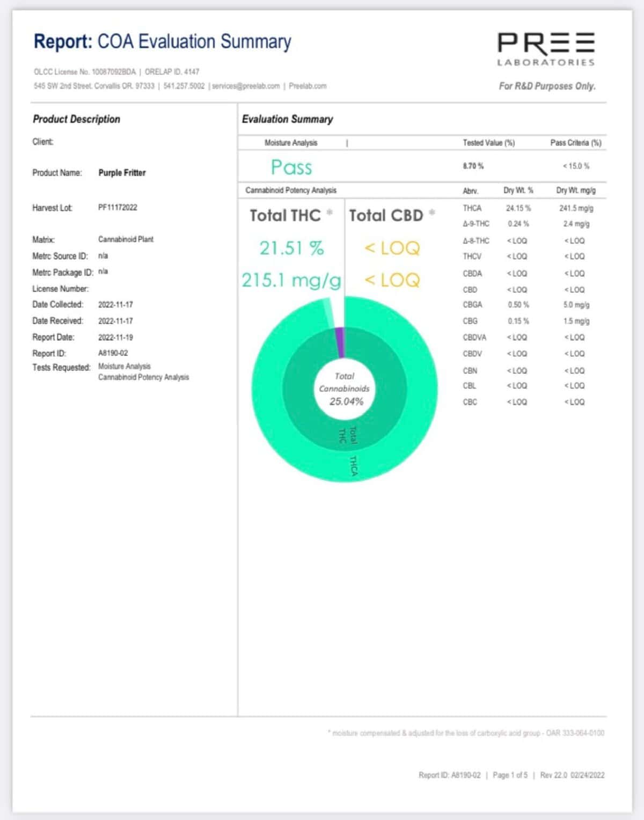This screenshot has height=820, width=644.
Task: Click the purple segment of the donut chart
Action: (339, 342)
